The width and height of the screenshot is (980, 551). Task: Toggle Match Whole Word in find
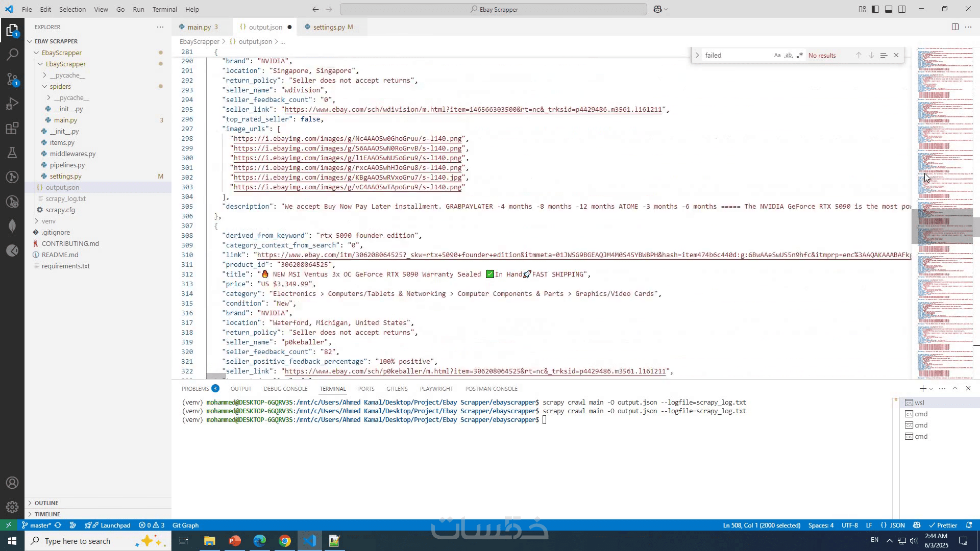point(788,55)
